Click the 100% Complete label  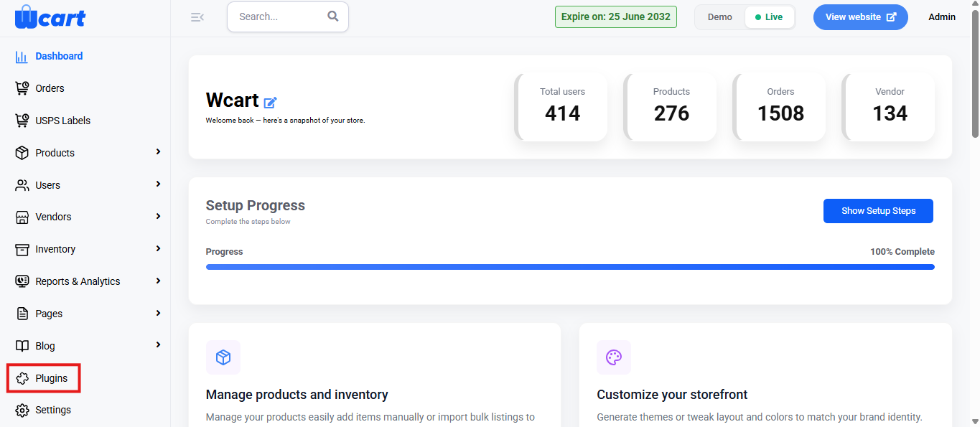click(x=902, y=252)
